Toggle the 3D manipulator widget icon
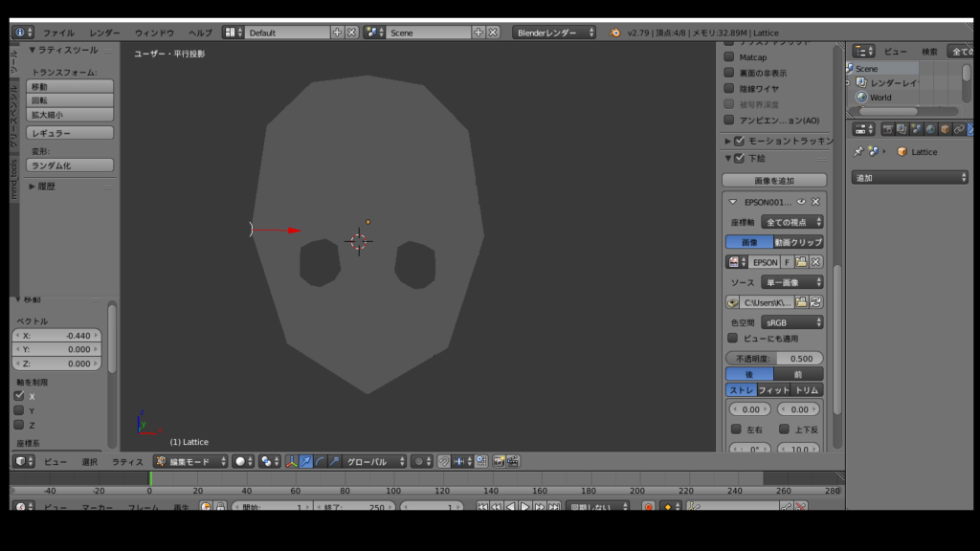 292,461
